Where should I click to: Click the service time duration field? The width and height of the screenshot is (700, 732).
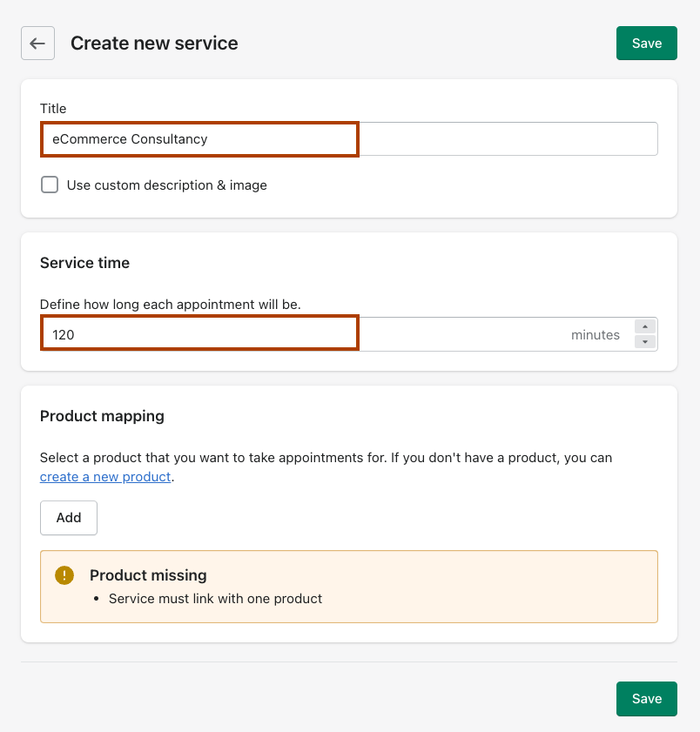pyautogui.click(x=305, y=335)
